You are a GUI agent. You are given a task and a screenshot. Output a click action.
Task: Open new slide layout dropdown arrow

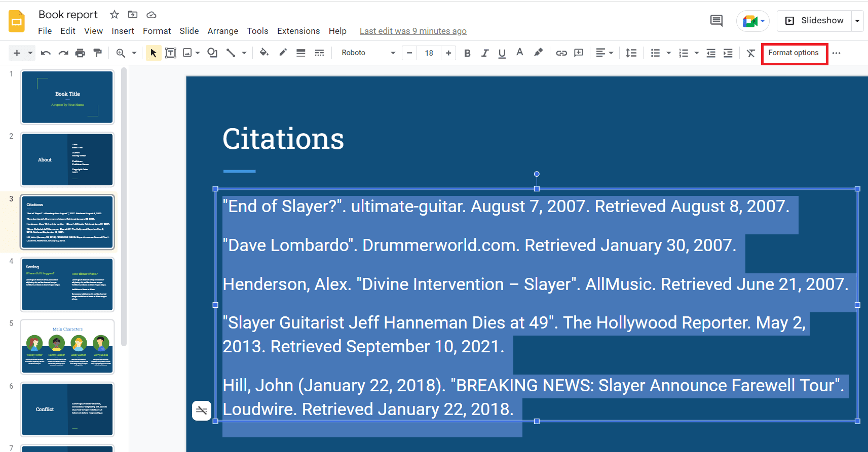click(x=30, y=53)
